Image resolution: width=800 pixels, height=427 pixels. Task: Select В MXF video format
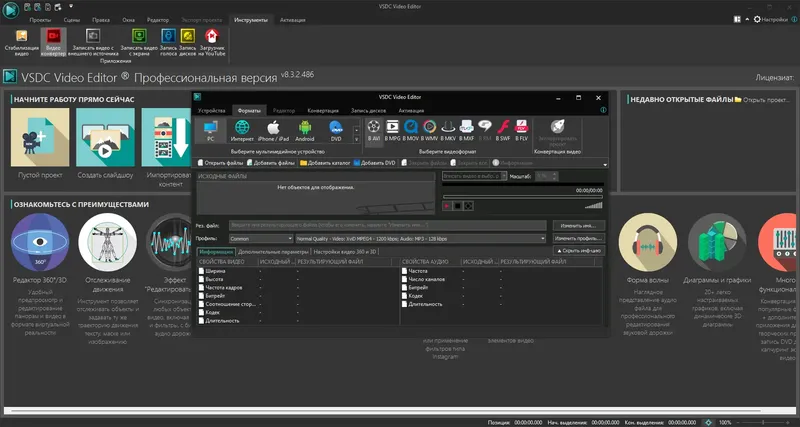[x=466, y=131]
